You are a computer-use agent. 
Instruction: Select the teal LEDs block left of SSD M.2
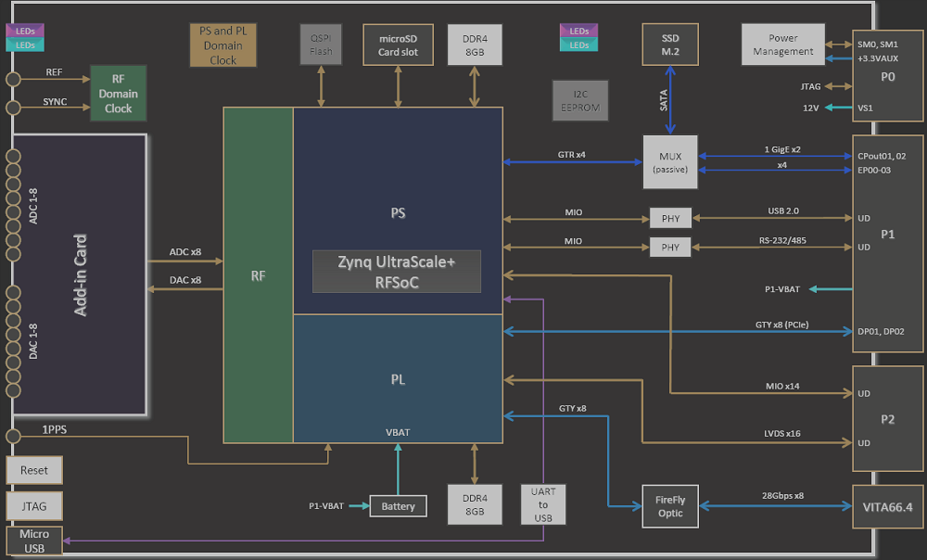(x=578, y=45)
